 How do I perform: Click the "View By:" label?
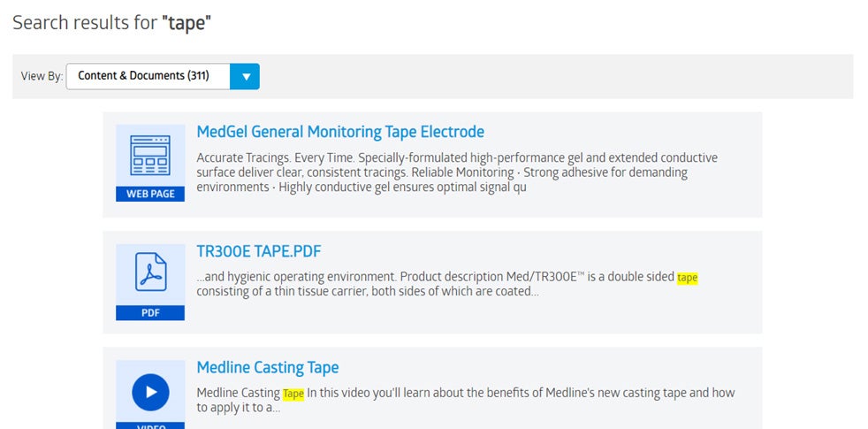click(42, 76)
